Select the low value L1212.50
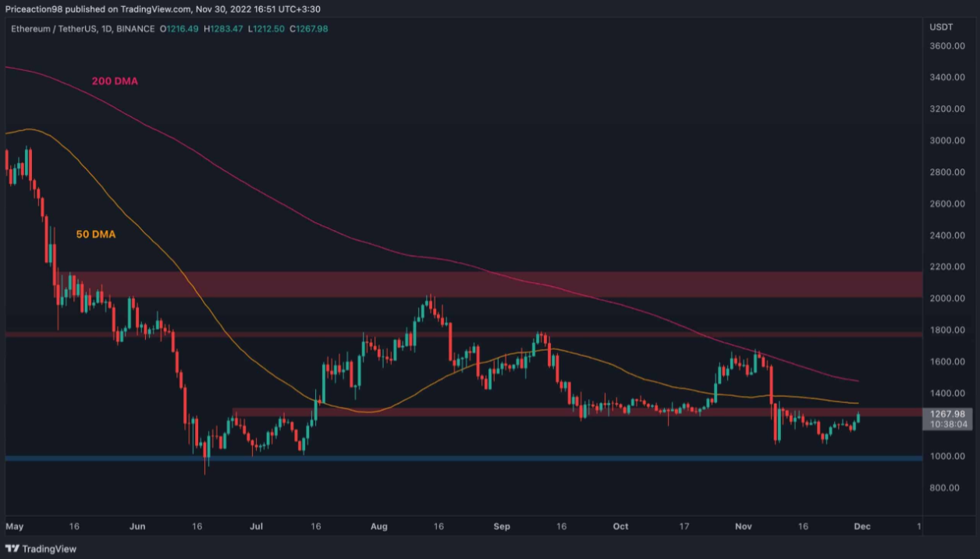The image size is (980, 559). click(266, 29)
